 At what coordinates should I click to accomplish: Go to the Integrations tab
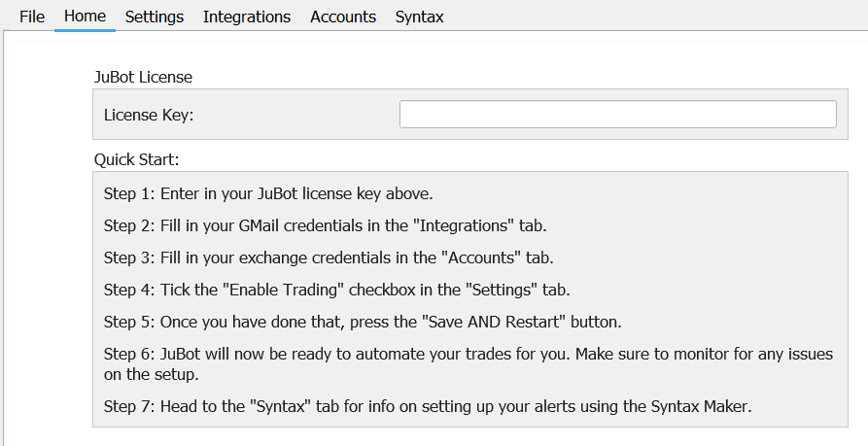point(246,17)
